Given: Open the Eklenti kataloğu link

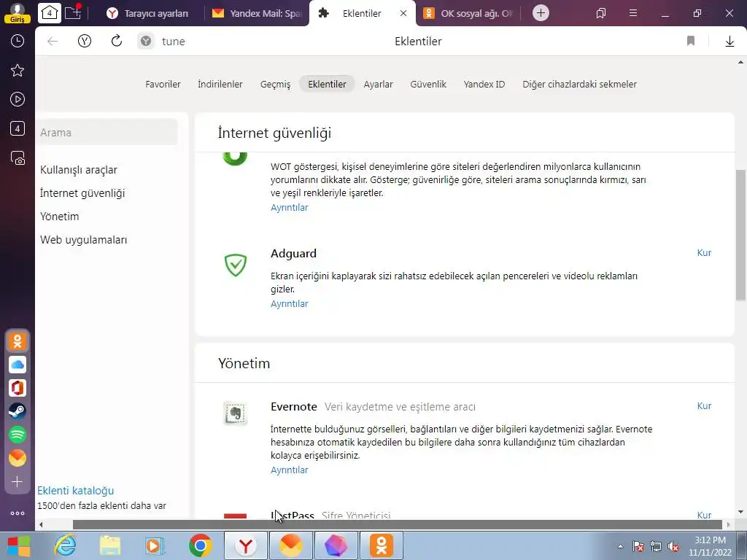Looking at the screenshot, I should tap(76, 491).
